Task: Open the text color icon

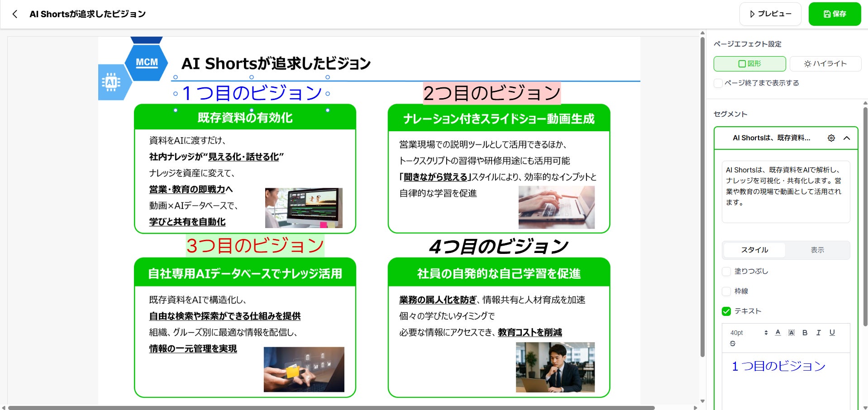Action: [778, 333]
